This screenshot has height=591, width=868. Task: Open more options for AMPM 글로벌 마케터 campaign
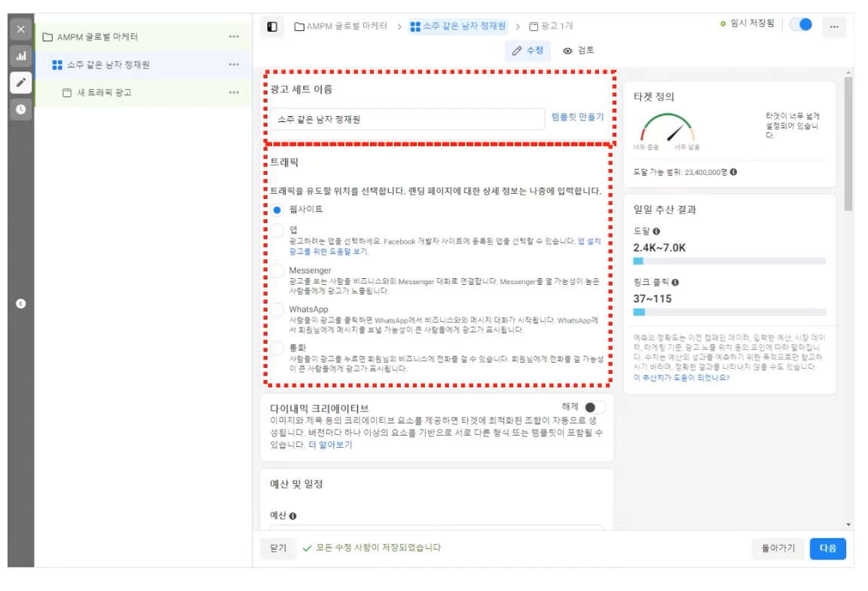[x=234, y=37]
